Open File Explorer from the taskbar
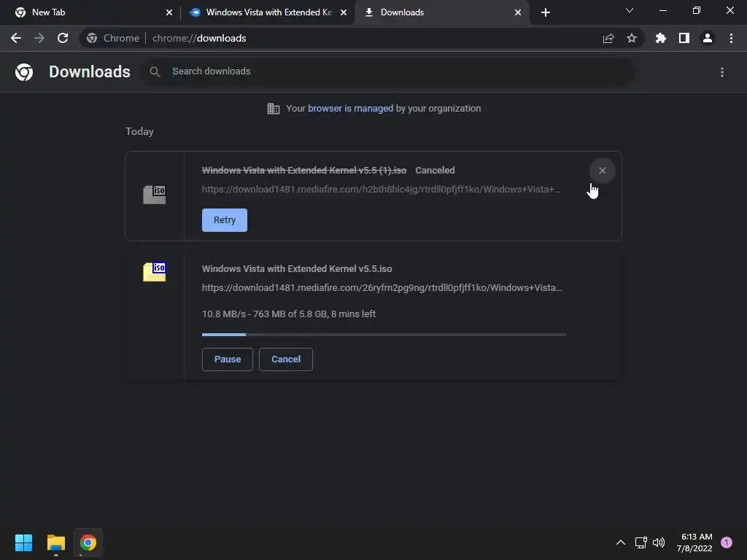 coord(55,542)
